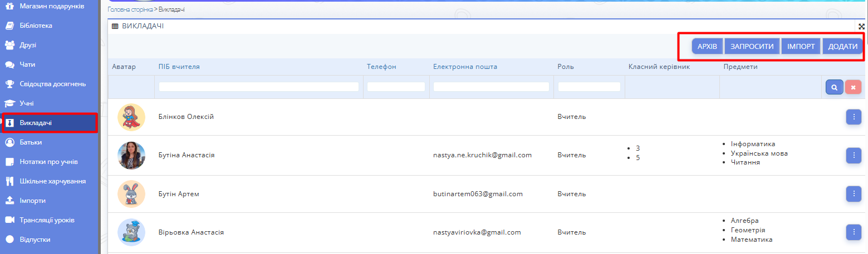Viewport: 868px width, 254px height.
Task: Click Бутіна Анастасія's avatar photo
Action: (x=131, y=155)
